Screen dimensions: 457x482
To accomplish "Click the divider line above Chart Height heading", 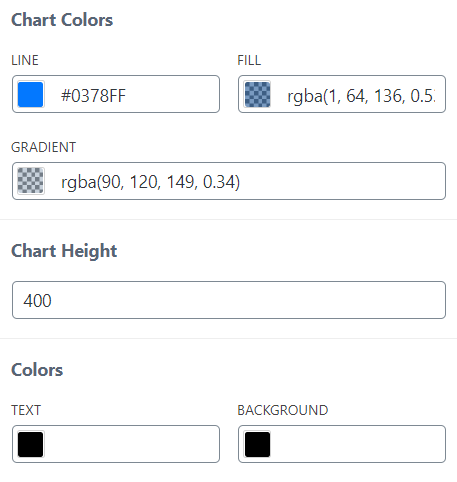I will click(x=228, y=220).
